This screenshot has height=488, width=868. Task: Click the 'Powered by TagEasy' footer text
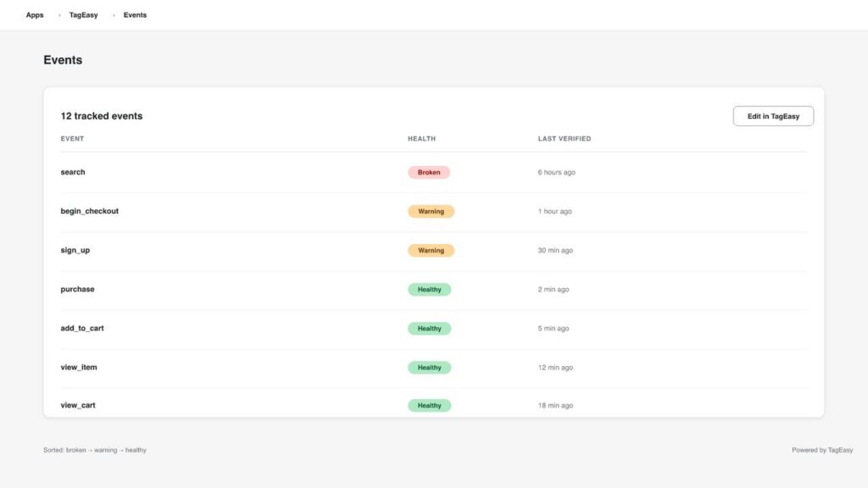(x=822, y=450)
